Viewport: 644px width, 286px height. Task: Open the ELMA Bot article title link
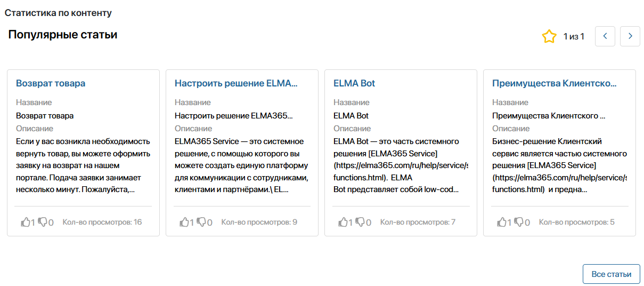pos(354,83)
